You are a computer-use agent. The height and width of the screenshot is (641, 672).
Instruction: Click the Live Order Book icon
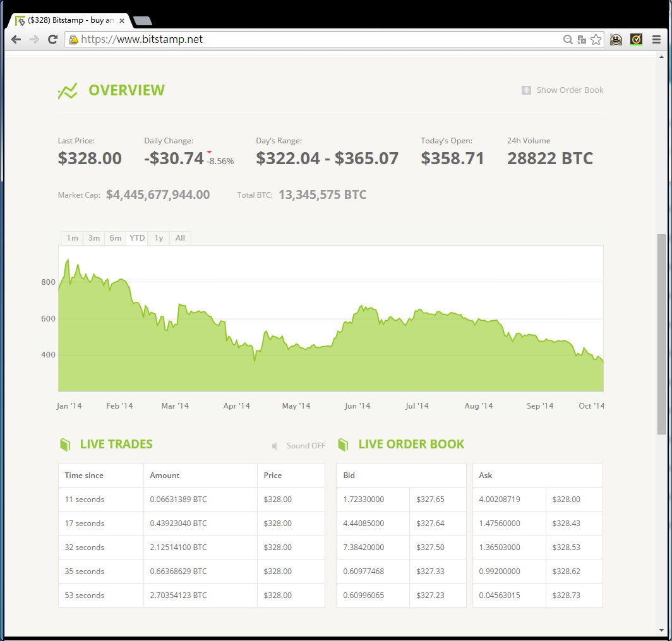[343, 445]
